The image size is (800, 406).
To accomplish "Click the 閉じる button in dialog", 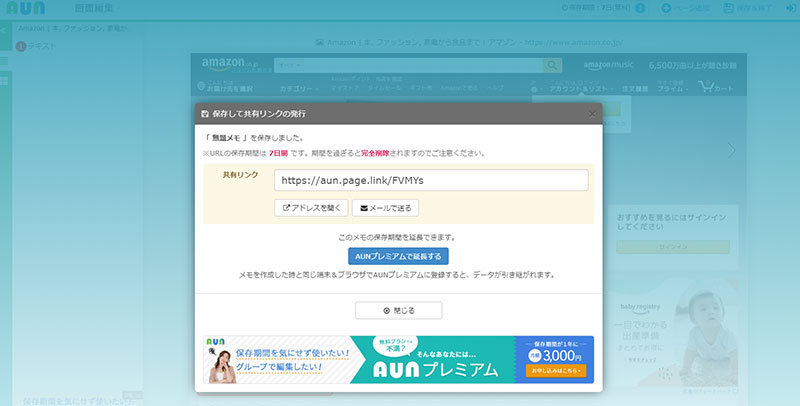I will pyautogui.click(x=398, y=311).
